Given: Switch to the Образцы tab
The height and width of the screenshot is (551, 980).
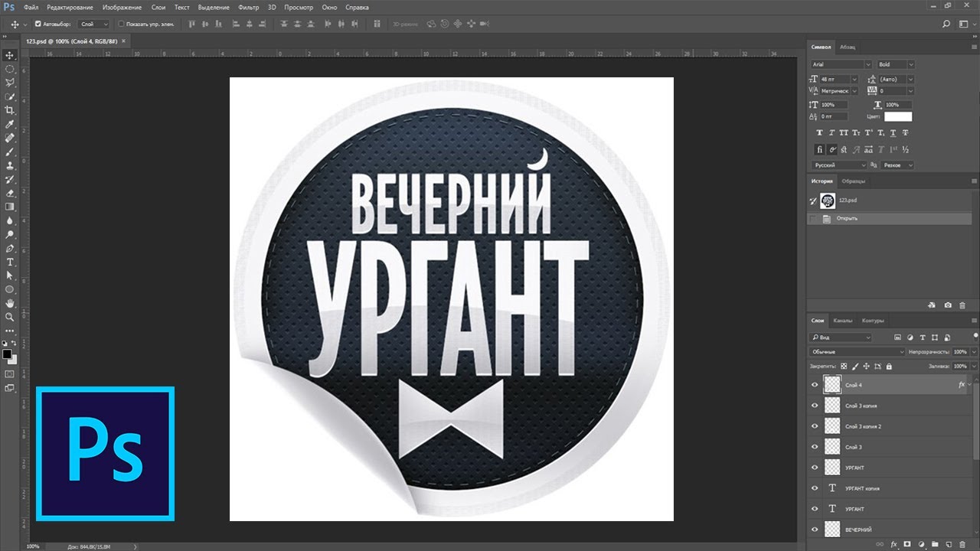Looking at the screenshot, I should tap(853, 181).
